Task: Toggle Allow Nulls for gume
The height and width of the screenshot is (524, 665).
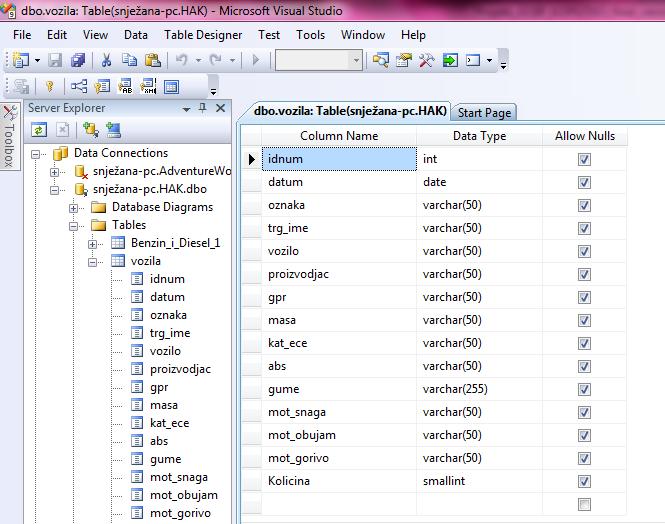Action: [x=584, y=389]
